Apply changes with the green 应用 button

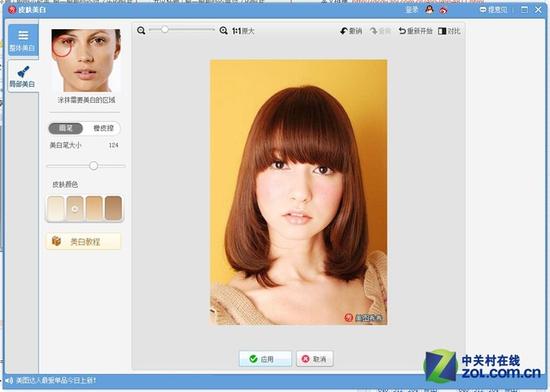click(265, 359)
